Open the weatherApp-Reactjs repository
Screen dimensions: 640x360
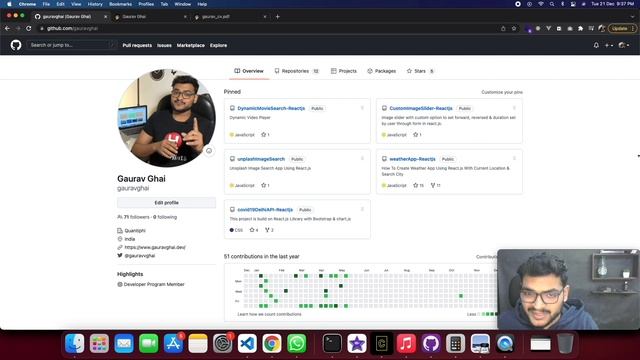pyautogui.click(x=412, y=159)
